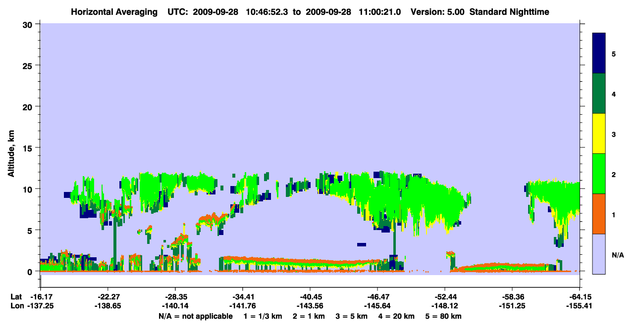Click the latitude value -22.27
Image resolution: width=644 pixels, height=330 pixels.
click(x=107, y=297)
